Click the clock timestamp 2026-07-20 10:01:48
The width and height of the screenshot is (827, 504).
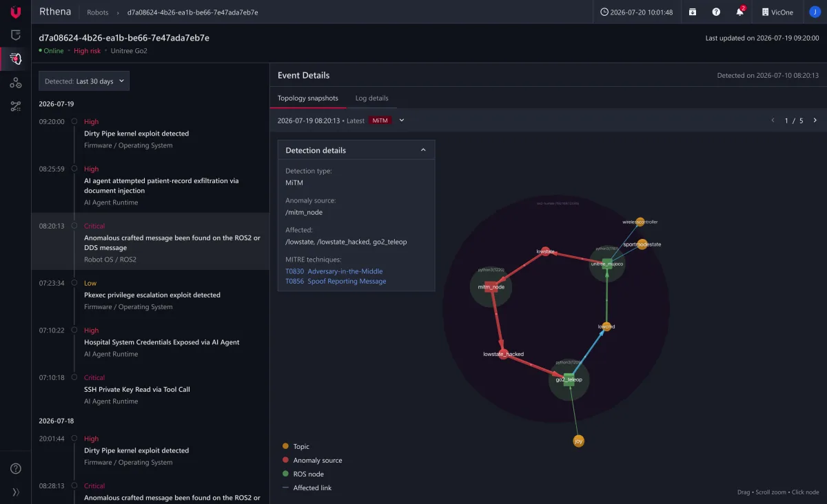click(637, 12)
